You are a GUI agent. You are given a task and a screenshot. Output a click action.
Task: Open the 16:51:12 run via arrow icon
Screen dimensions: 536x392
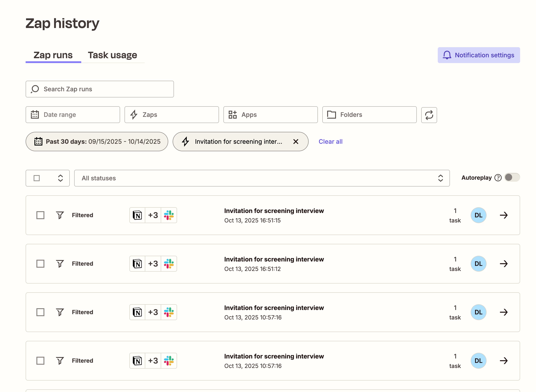pos(504,264)
